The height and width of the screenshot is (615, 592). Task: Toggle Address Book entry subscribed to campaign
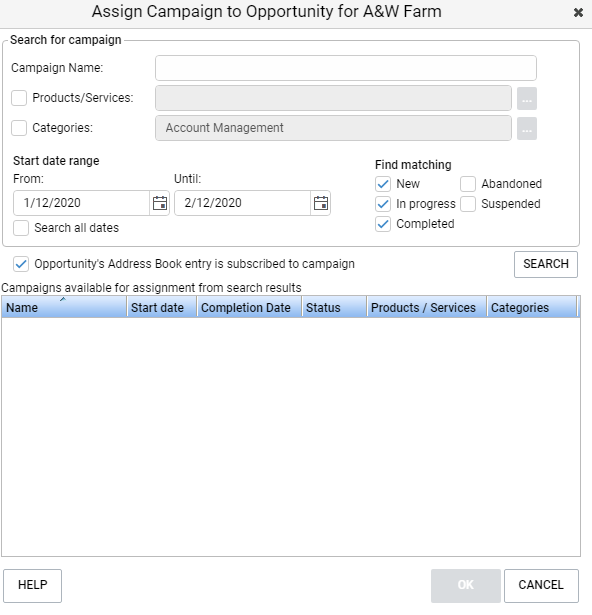pyautogui.click(x=21, y=264)
